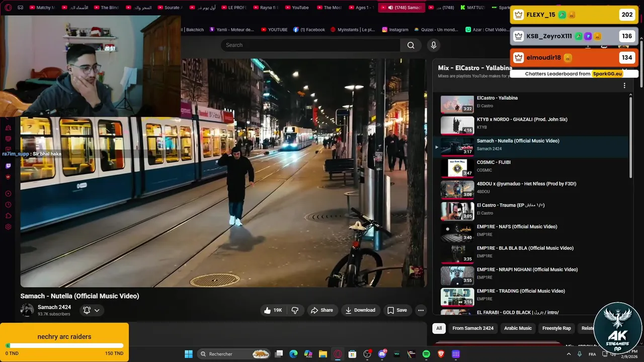Open notification bell subscription dropdown
The image size is (644, 362).
[x=92, y=310]
